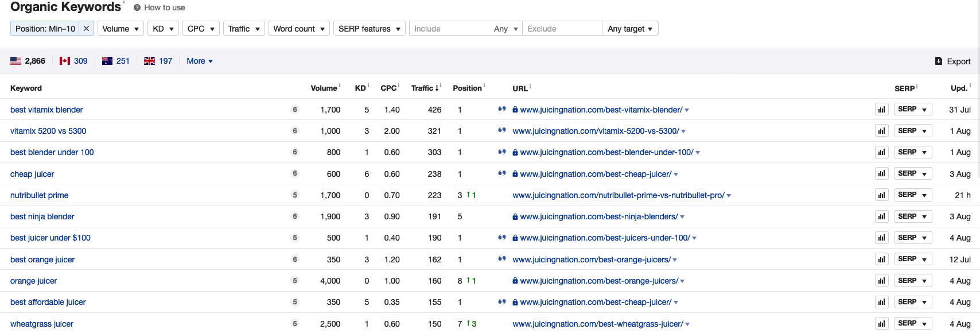Viewport: 980px width, 333px height.
Task: Open the Volume filter dropdown
Action: tap(120, 29)
